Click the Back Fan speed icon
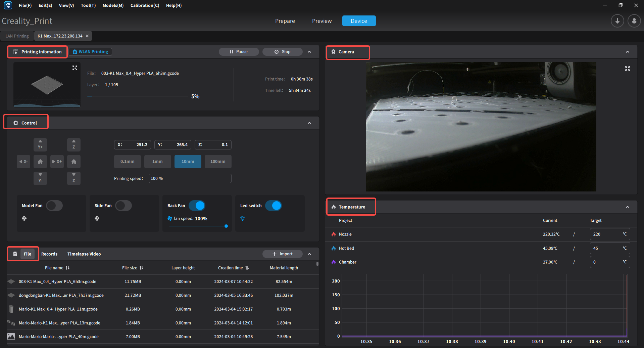This screenshot has height=348, width=644. pyautogui.click(x=170, y=218)
